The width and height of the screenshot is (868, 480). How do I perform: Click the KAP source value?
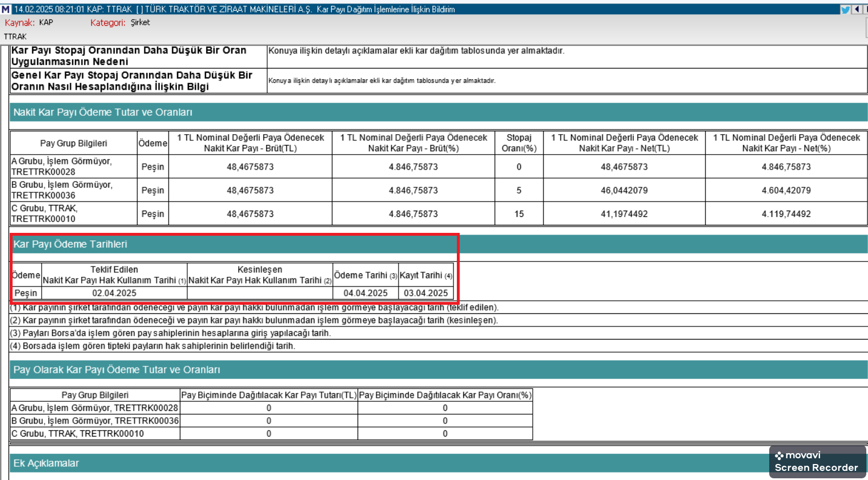[x=46, y=22]
